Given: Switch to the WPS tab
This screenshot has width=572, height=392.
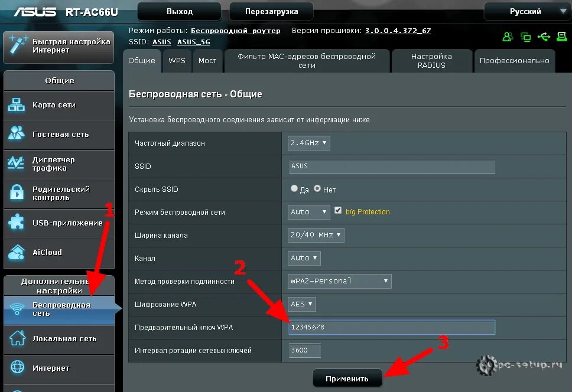Looking at the screenshot, I should coord(177,60).
